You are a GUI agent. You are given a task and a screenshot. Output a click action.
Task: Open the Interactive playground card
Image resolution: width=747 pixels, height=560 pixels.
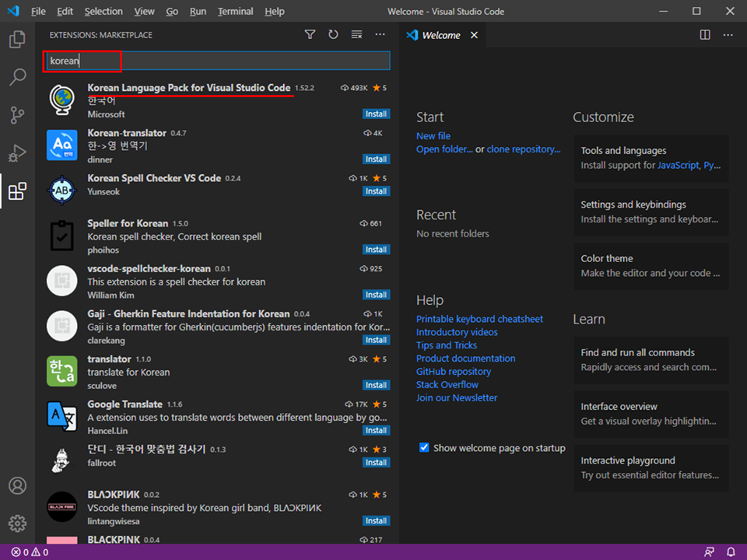[651, 468]
